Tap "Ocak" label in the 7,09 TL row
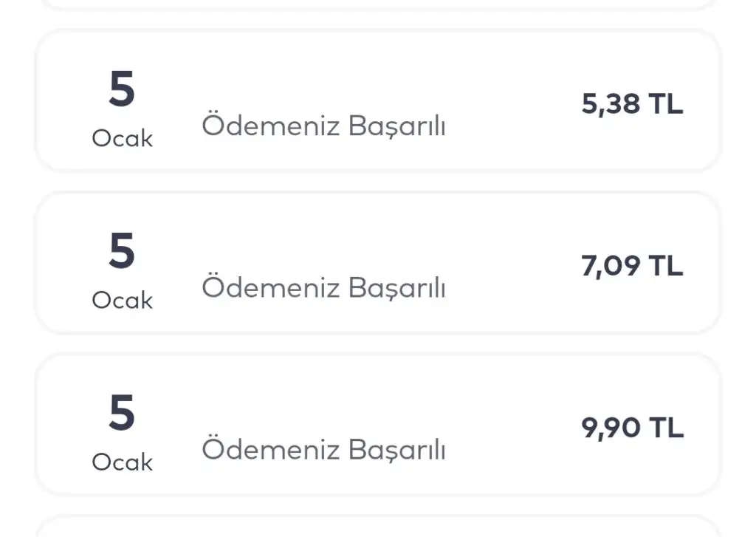 122,301
